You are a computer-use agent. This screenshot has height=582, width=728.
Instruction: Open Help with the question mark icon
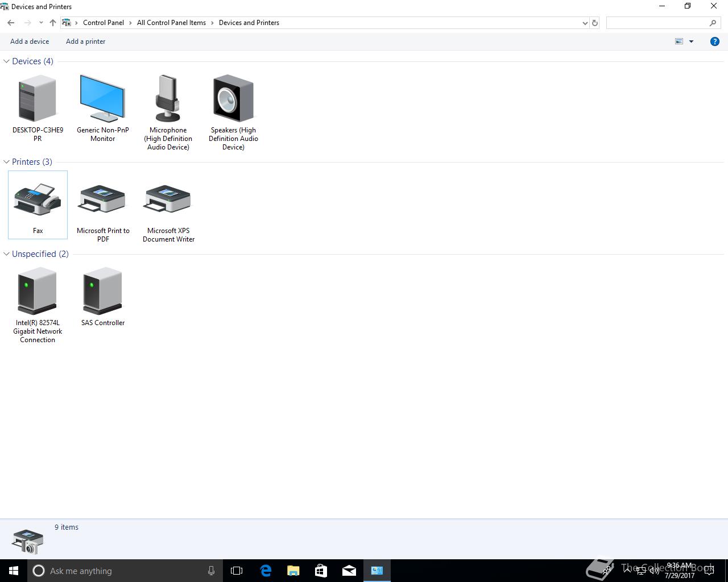[715, 41]
